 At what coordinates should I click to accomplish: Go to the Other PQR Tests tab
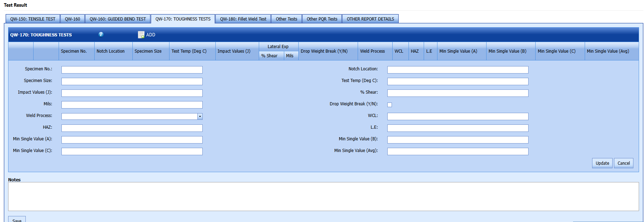322,19
